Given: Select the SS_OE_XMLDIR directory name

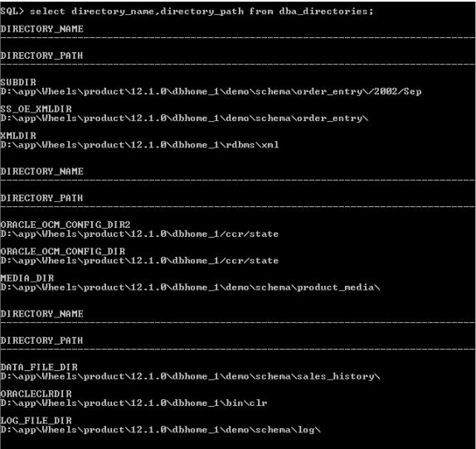Looking at the screenshot, I should pos(36,109).
